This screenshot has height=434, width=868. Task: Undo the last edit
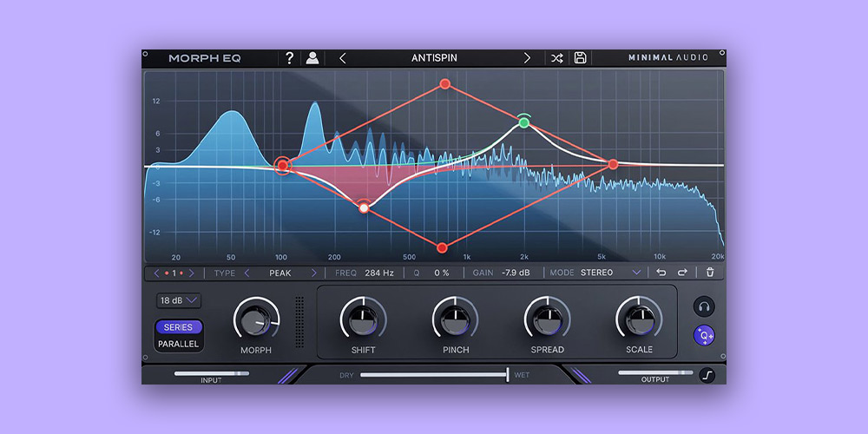point(661,273)
